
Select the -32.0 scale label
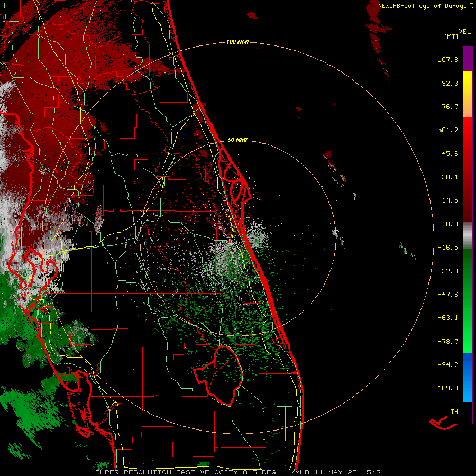448,271
